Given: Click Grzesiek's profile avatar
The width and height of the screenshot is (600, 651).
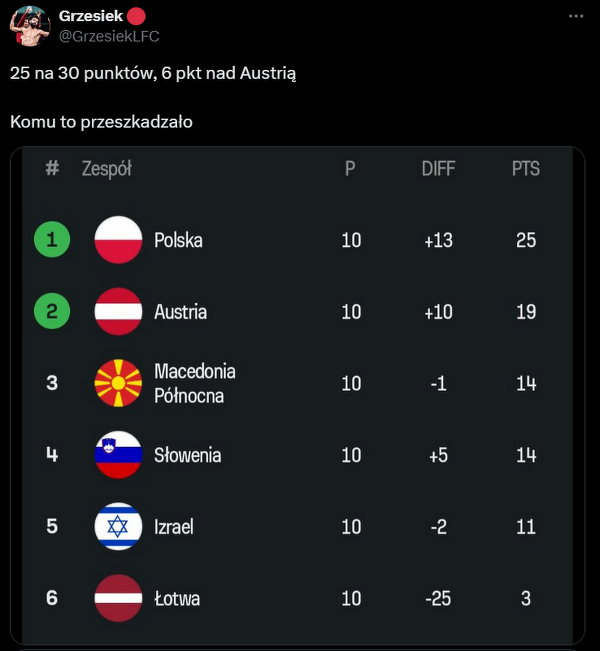Looking at the screenshot, I should point(30,27).
